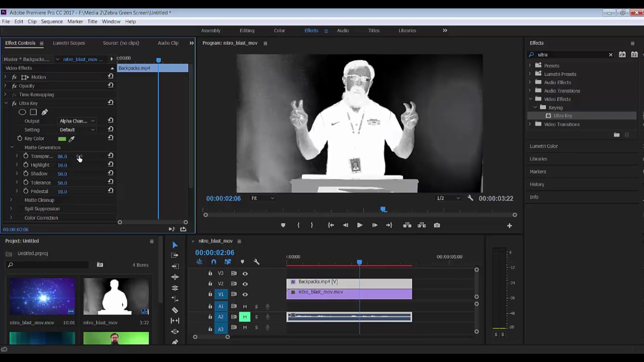
Task: Play the Program monitor
Action: pyautogui.click(x=359, y=225)
